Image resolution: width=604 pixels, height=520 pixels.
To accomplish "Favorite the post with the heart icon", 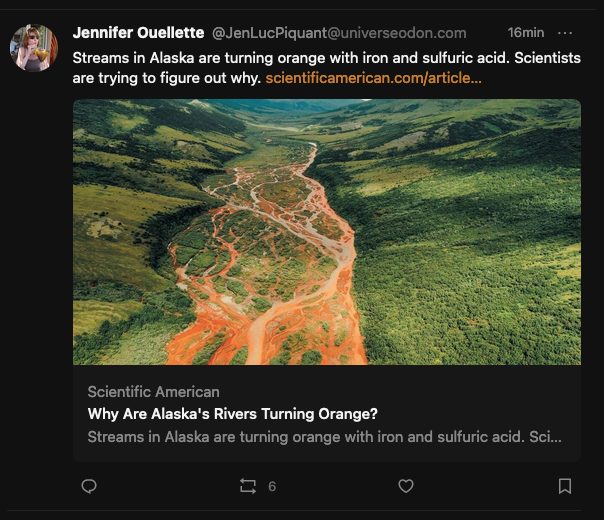I will point(406,486).
